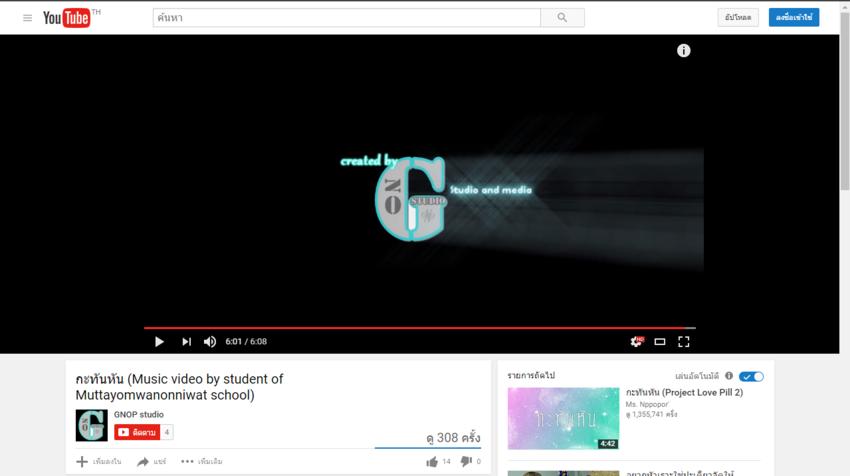The width and height of the screenshot is (850, 476).
Task: Share the video
Action: point(151,461)
